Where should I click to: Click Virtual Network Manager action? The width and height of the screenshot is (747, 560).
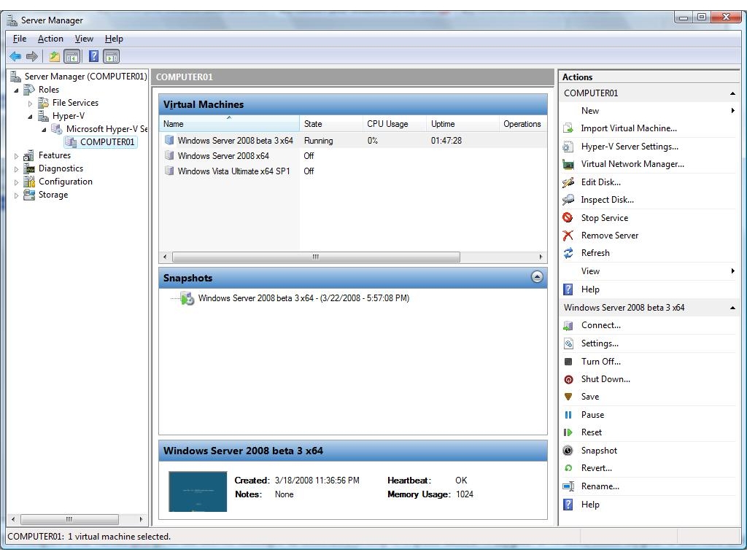(632, 164)
